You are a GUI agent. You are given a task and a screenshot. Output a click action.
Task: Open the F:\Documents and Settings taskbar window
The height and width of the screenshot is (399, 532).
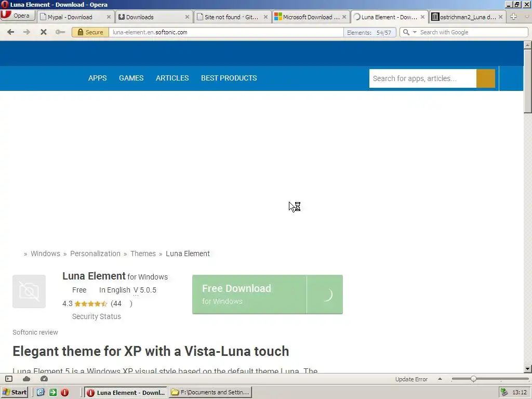coord(210,393)
